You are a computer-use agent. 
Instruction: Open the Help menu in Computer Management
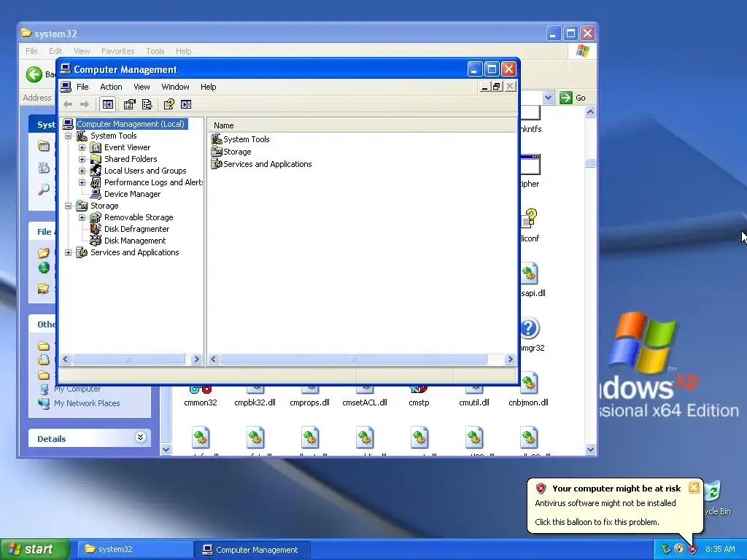click(208, 87)
